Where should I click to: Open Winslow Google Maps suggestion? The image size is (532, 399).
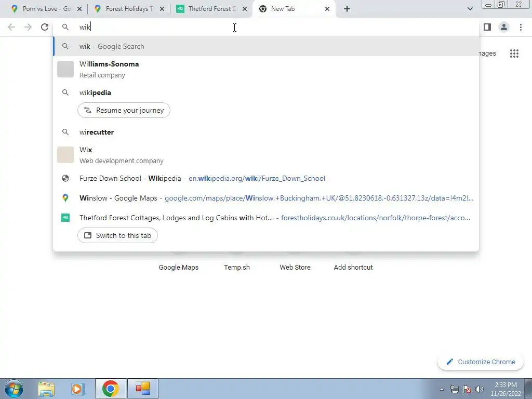(266, 198)
